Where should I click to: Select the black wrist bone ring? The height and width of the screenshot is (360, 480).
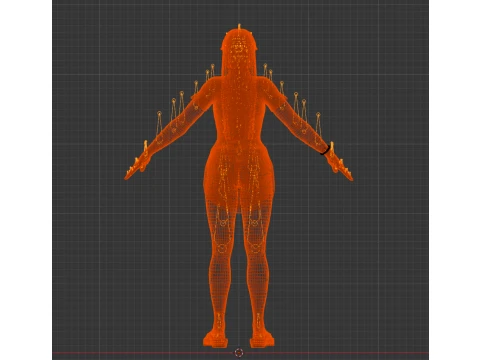(x=326, y=150)
